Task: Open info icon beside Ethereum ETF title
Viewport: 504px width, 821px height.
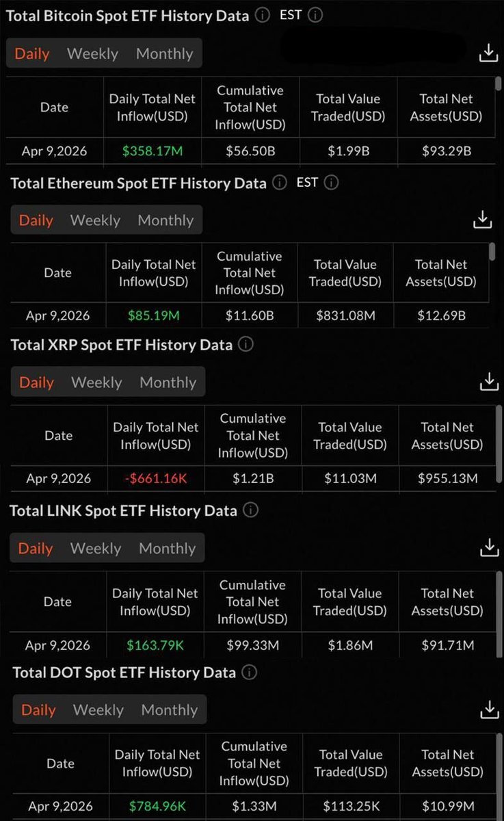Action: tap(279, 183)
